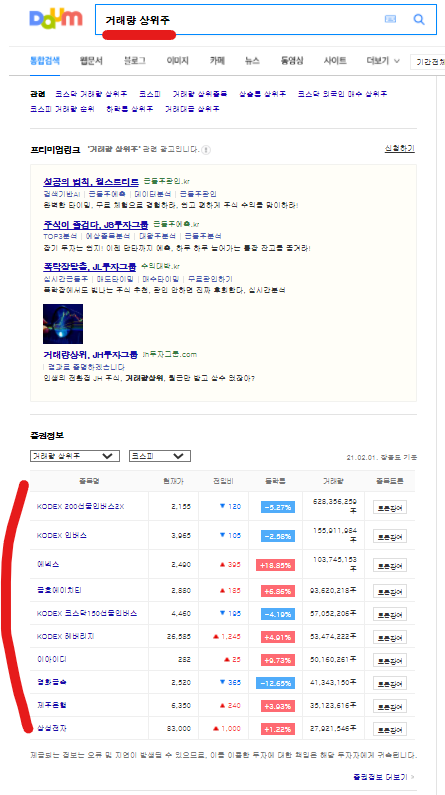Click the info icon beside the ad notice
445x795 pixels.
[x=206, y=150]
